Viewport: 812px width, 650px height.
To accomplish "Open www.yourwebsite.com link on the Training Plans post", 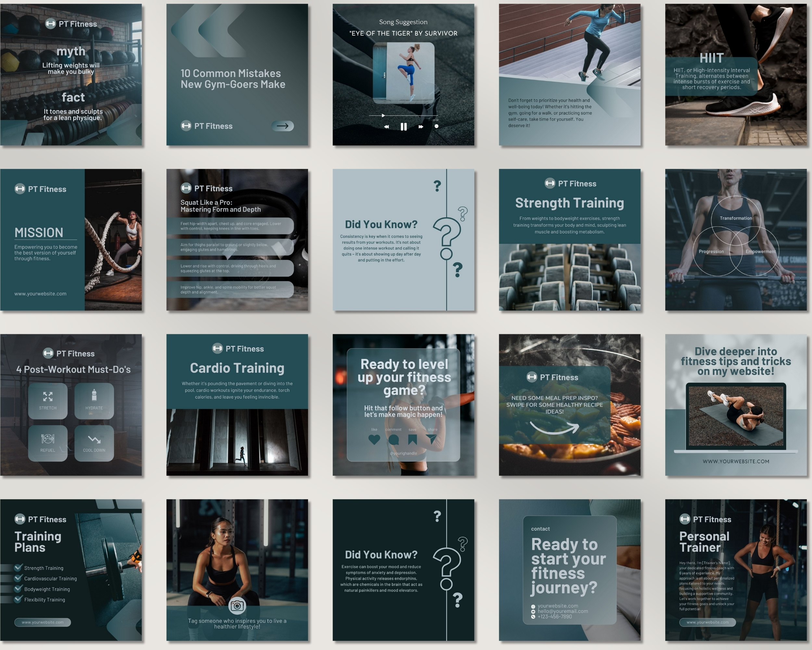I will click(43, 622).
